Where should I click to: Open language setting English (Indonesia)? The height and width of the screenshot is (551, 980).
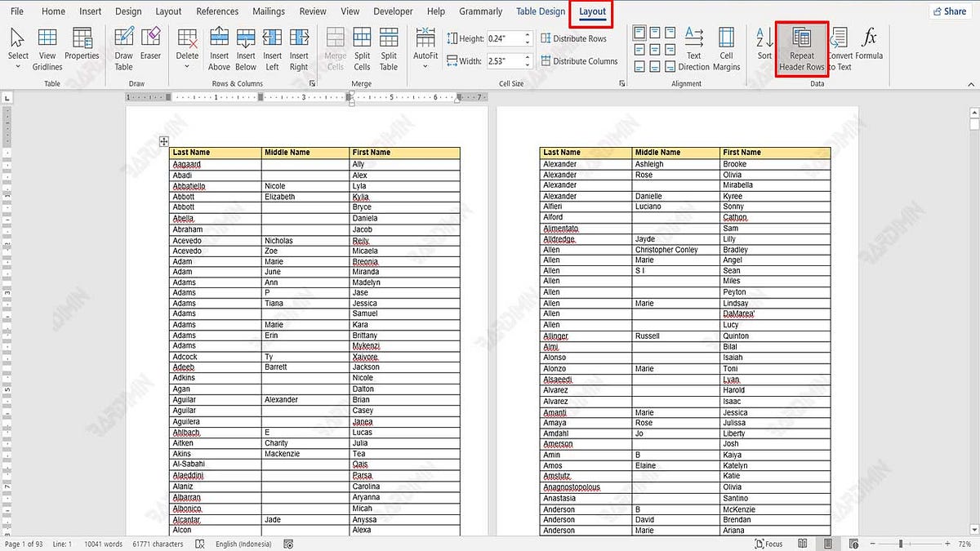coord(245,544)
